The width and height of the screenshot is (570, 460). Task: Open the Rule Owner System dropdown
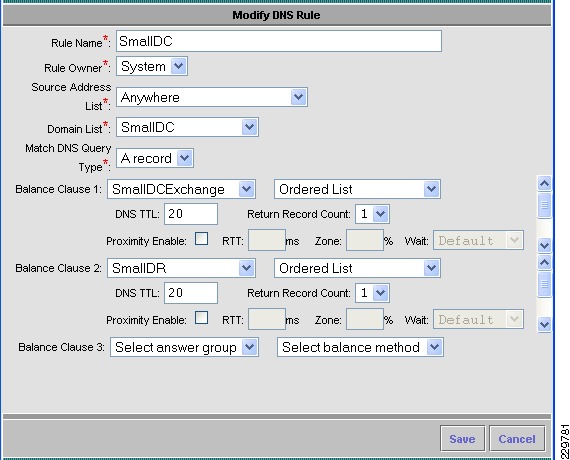(x=152, y=66)
